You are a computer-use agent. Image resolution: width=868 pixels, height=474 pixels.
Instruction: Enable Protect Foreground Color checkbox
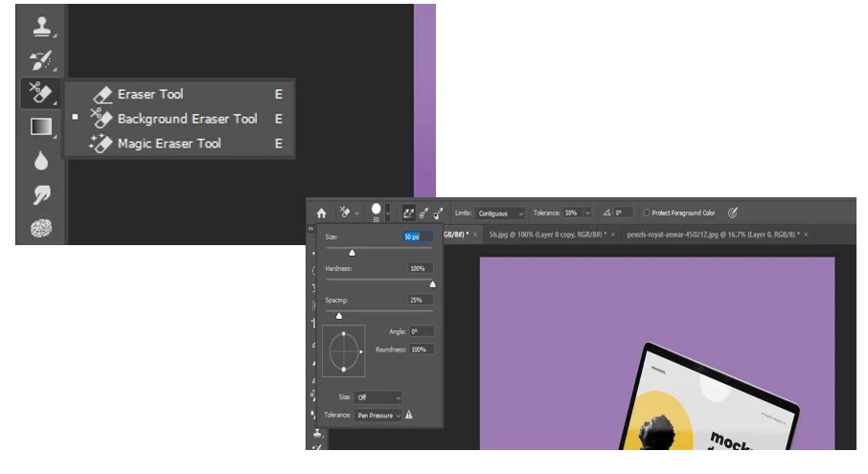(646, 213)
